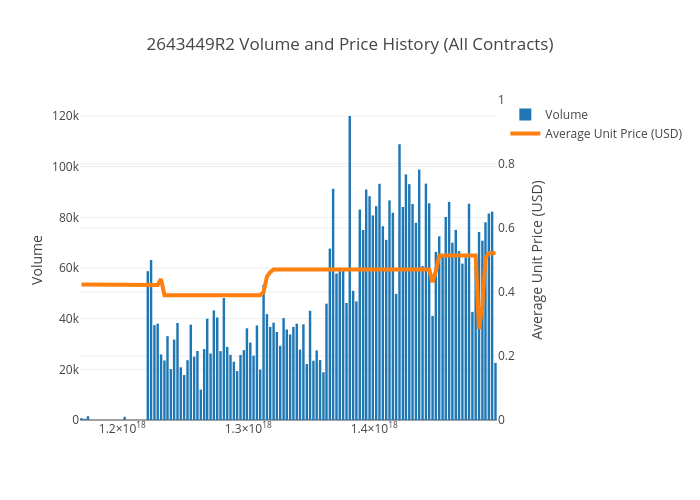
Task: Select the Average Unit Price axis title
Action: click(538, 260)
